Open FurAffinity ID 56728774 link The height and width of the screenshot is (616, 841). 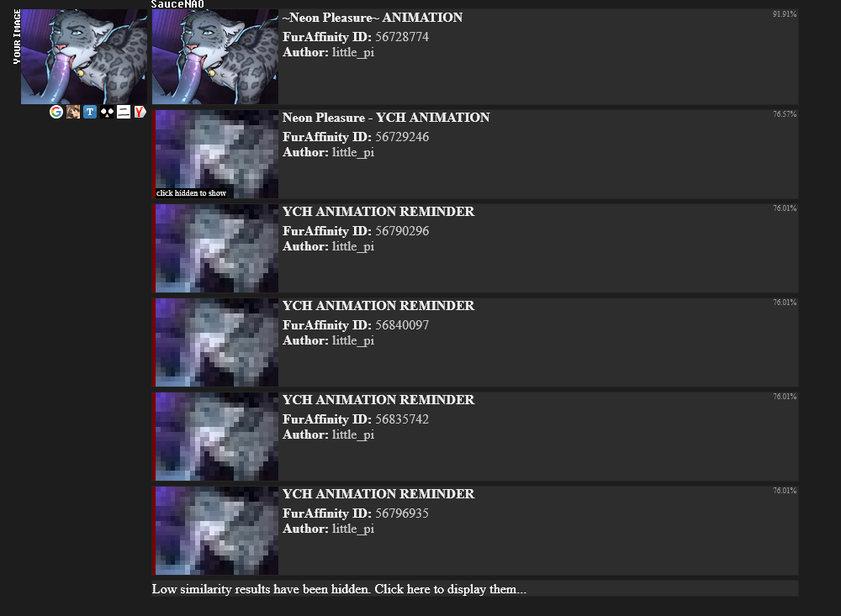coord(402,37)
